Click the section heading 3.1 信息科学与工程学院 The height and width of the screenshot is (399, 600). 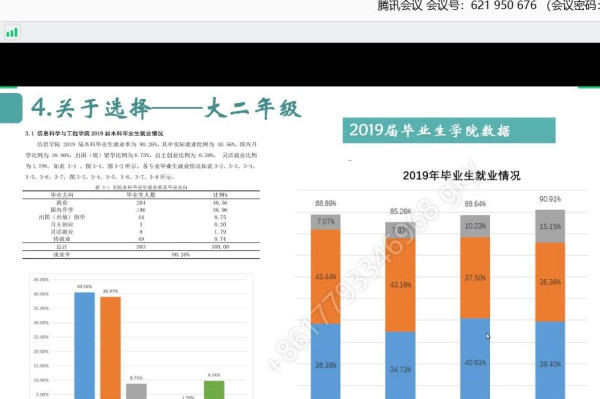[94, 134]
